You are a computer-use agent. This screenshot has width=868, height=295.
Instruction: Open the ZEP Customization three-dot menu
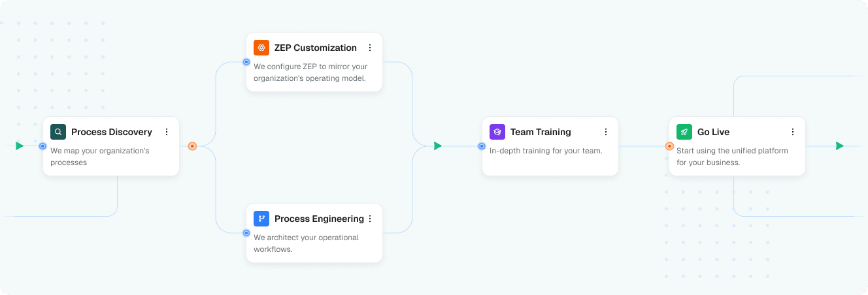pos(370,48)
